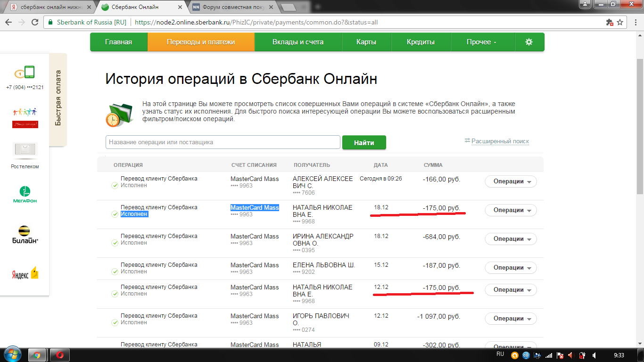This screenshot has height=362, width=644.
Task: Click the Быстрая оплата side panel tab
Action: 58,99
